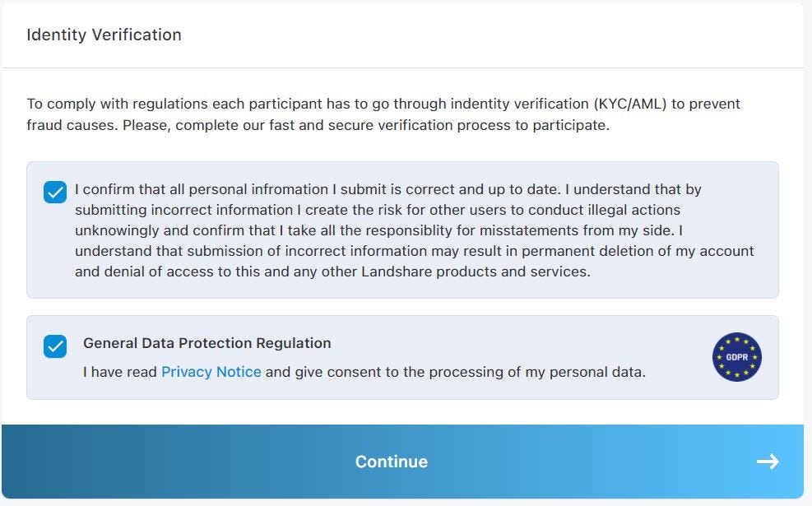Click the "fraud causes" intro paragraph line

318,125
